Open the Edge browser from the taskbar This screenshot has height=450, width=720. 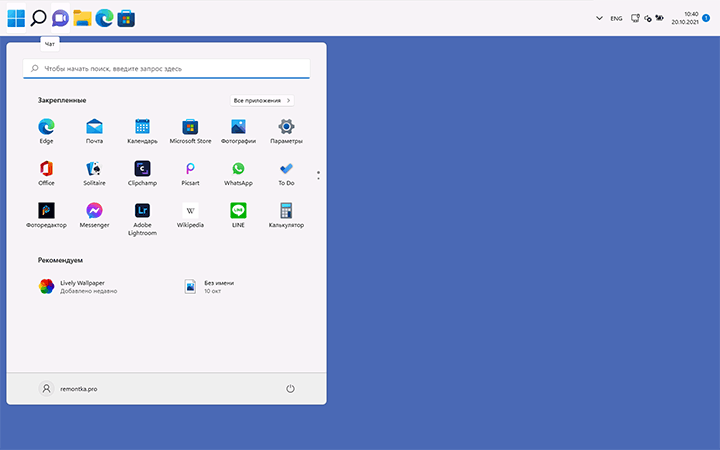tap(104, 18)
